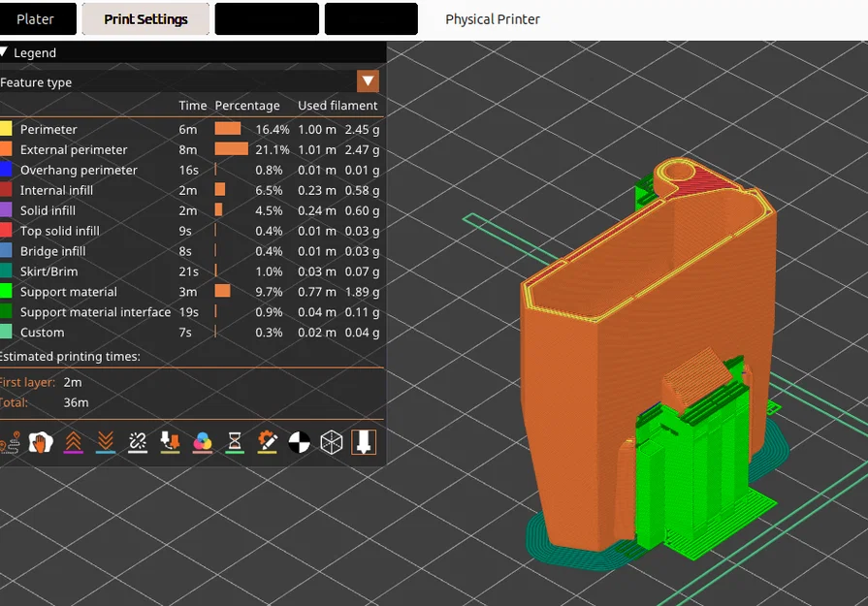Click the Internal infill label
This screenshot has width=868, height=606.
point(56,190)
